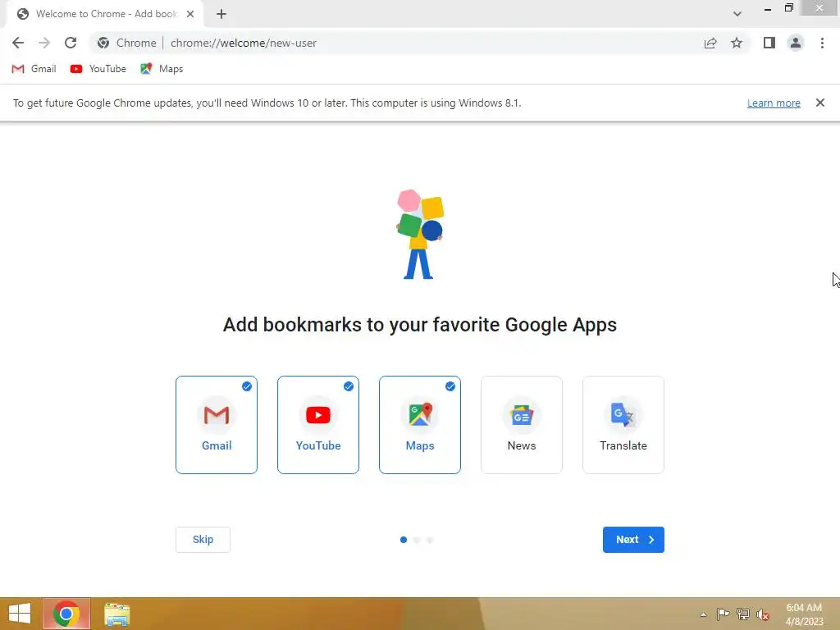Click the forward navigation arrow
The image size is (840, 630).
pos(44,43)
